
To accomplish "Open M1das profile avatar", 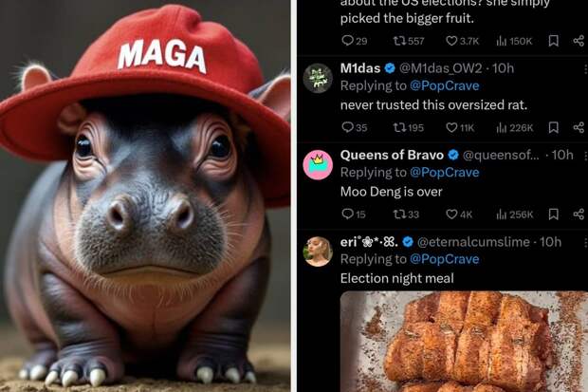I will click(318, 78).
